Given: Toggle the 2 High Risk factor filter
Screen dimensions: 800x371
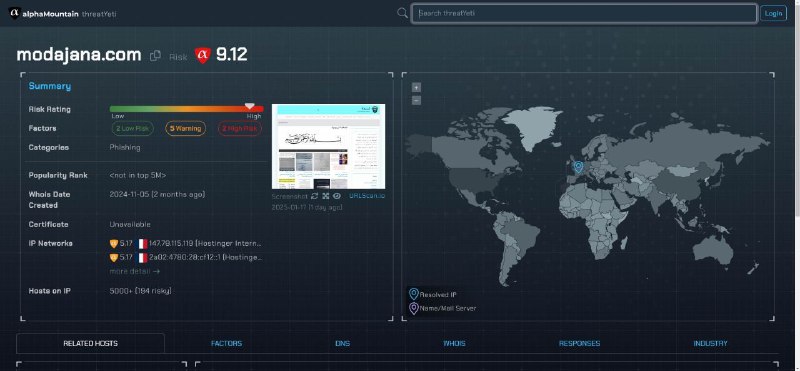Looking at the screenshot, I should [x=240, y=129].
